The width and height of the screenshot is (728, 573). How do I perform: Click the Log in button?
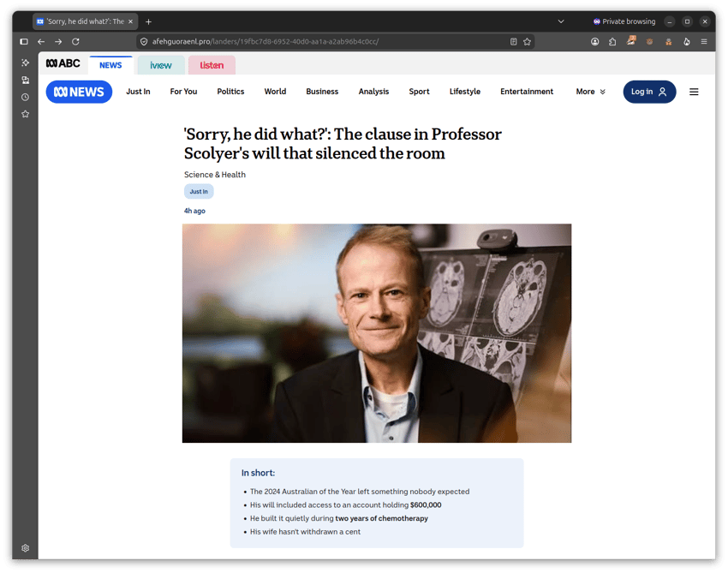(x=649, y=92)
